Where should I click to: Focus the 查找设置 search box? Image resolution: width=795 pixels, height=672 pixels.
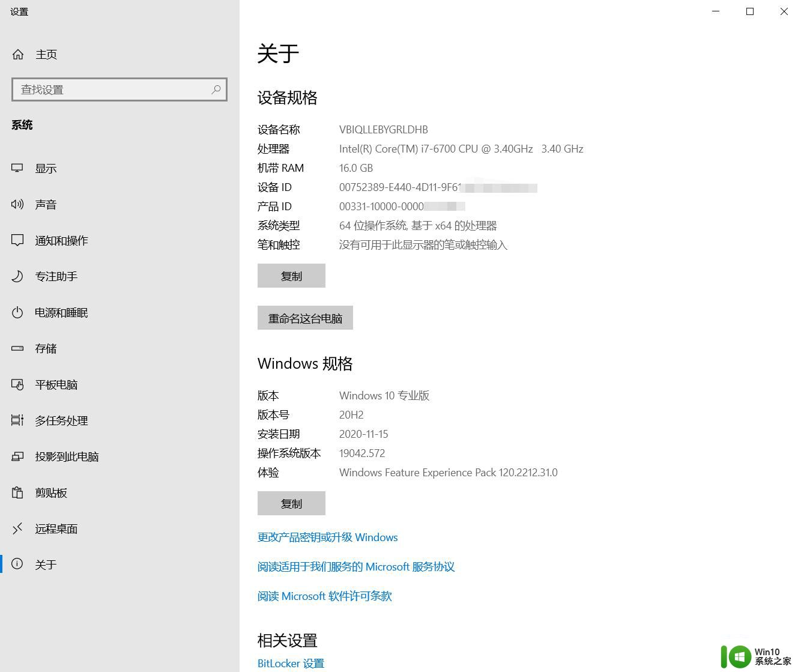pos(119,89)
